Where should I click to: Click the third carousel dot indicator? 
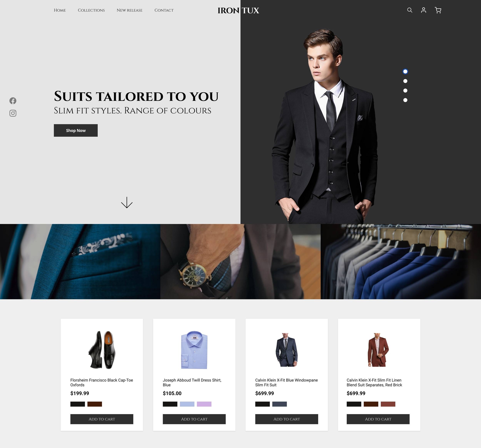pos(404,91)
